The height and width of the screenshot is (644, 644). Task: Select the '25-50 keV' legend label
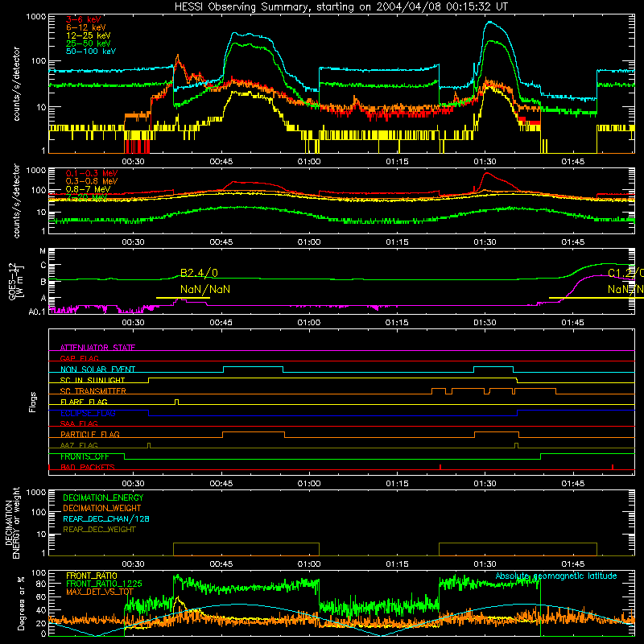[x=89, y=43]
